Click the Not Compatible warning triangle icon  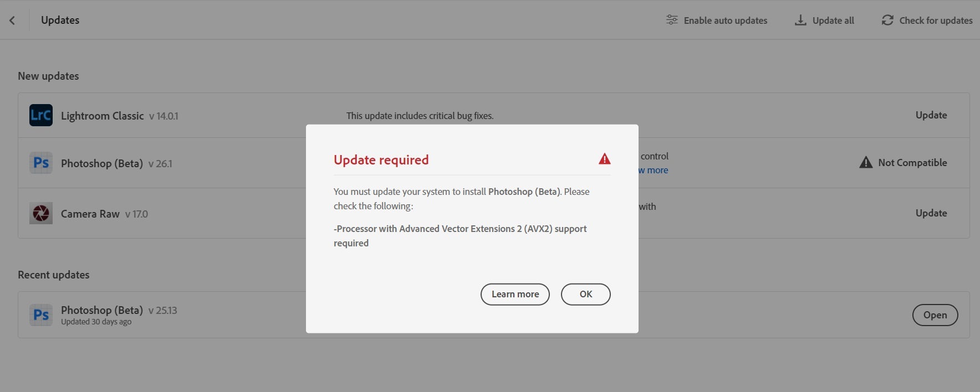pos(866,162)
